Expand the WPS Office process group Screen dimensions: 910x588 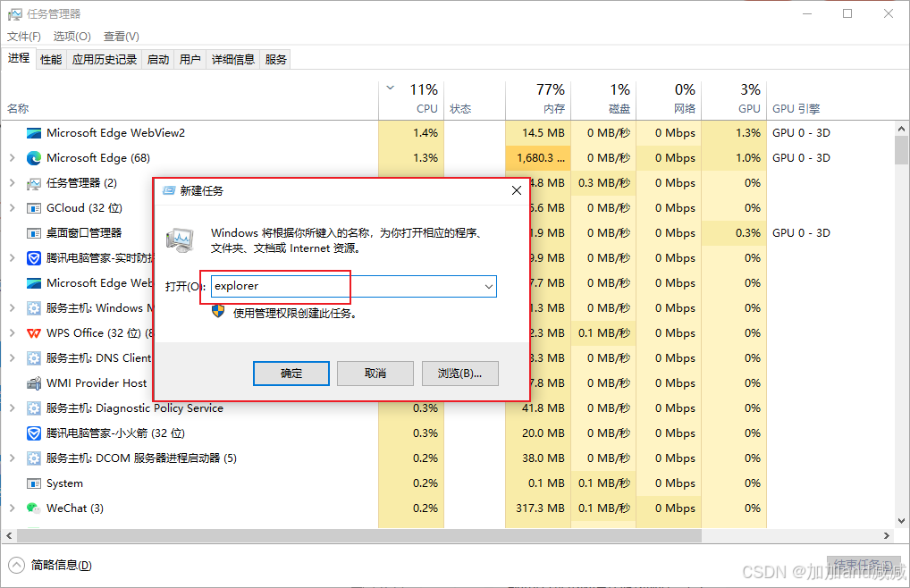(x=13, y=332)
